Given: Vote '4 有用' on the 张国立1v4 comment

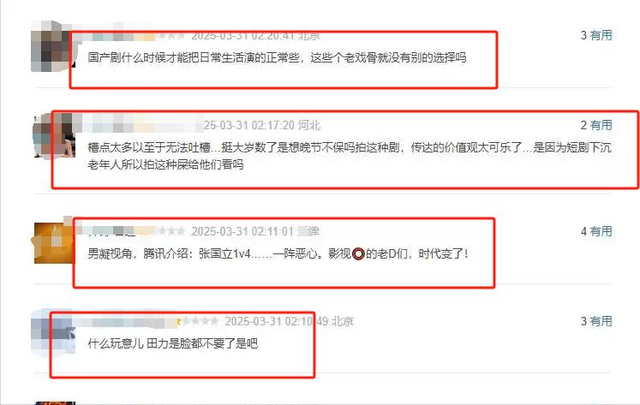Looking at the screenshot, I should pyautogui.click(x=596, y=231).
